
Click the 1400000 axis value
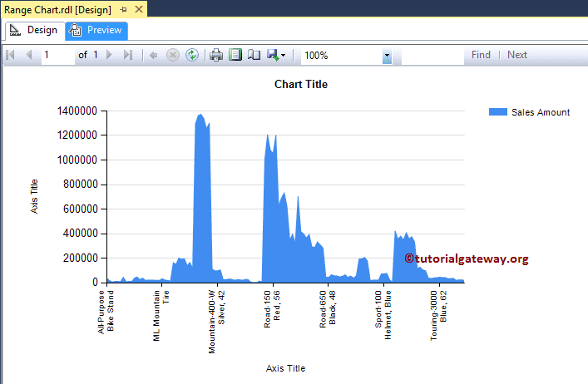coord(77,111)
